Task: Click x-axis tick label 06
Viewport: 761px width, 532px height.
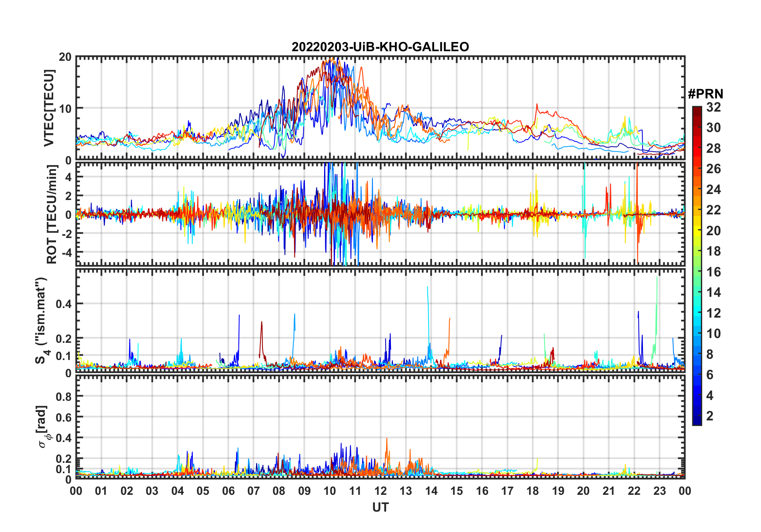Action: coord(228,491)
